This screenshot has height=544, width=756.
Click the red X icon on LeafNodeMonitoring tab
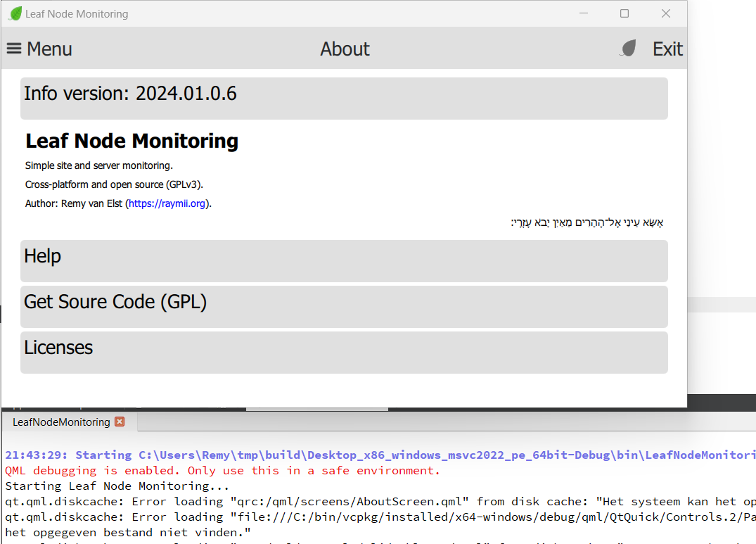(x=120, y=422)
